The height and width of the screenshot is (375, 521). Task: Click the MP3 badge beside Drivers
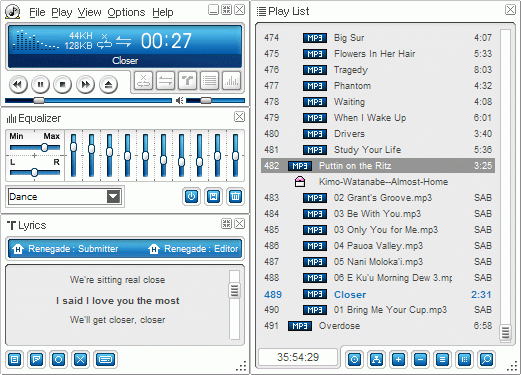[x=315, y=134]
